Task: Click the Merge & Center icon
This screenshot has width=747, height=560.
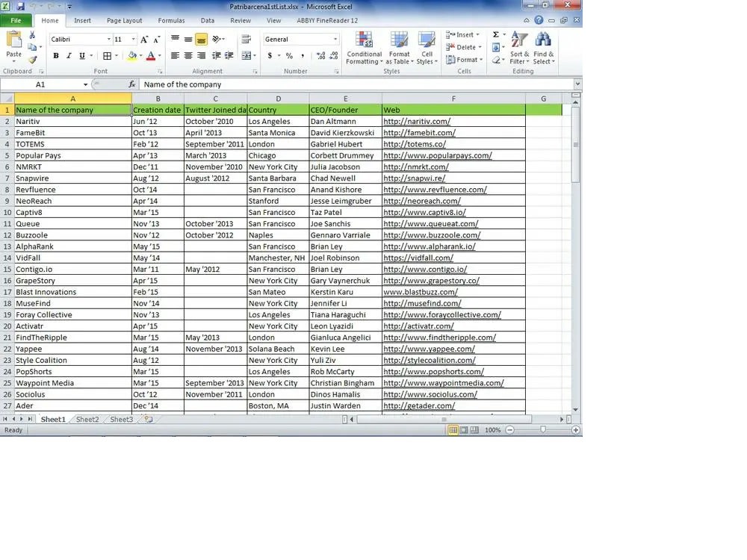Action: (247, 56)
